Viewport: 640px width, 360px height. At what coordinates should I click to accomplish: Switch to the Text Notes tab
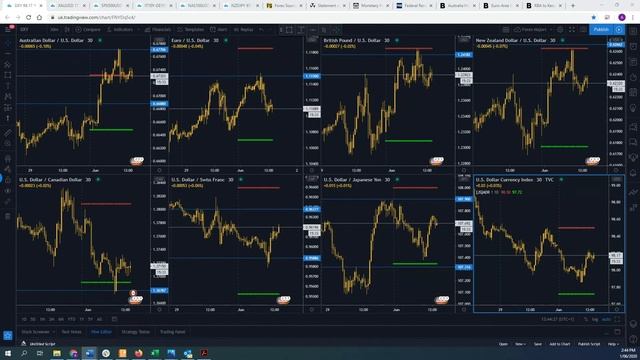point(71,332)
